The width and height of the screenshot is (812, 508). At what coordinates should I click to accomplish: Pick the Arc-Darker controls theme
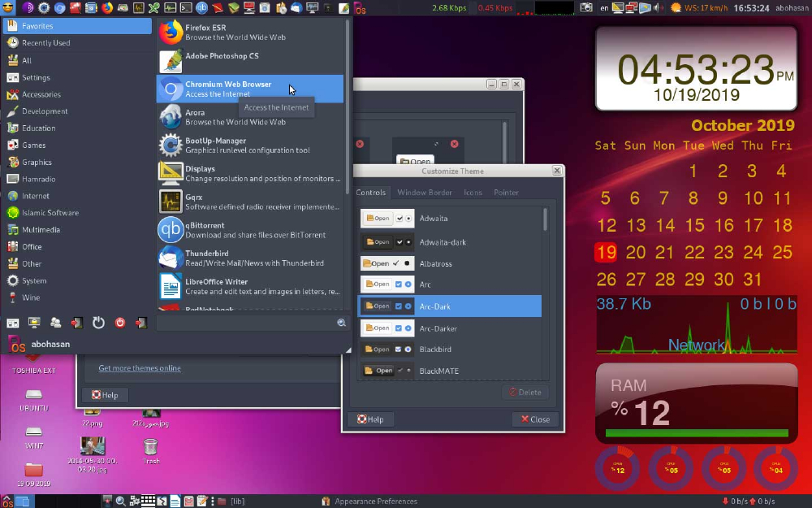tap(450, 328)
